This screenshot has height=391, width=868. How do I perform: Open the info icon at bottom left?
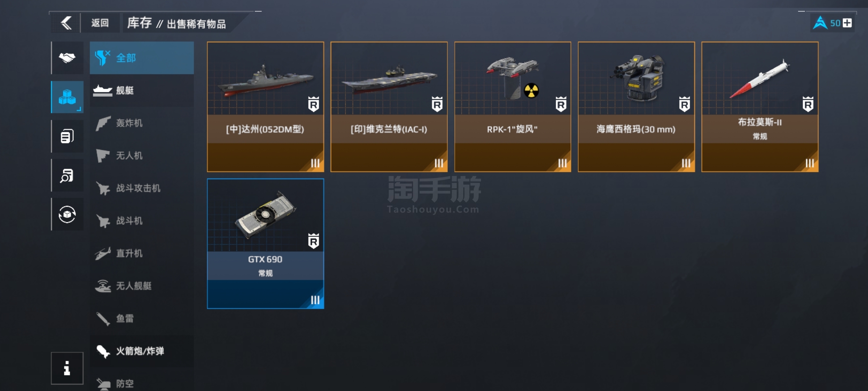point(67,368)
